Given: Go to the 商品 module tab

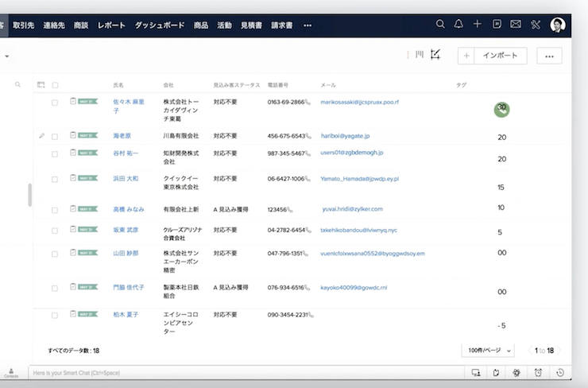Looking at the screenshot, I should (x=201, y=25).
